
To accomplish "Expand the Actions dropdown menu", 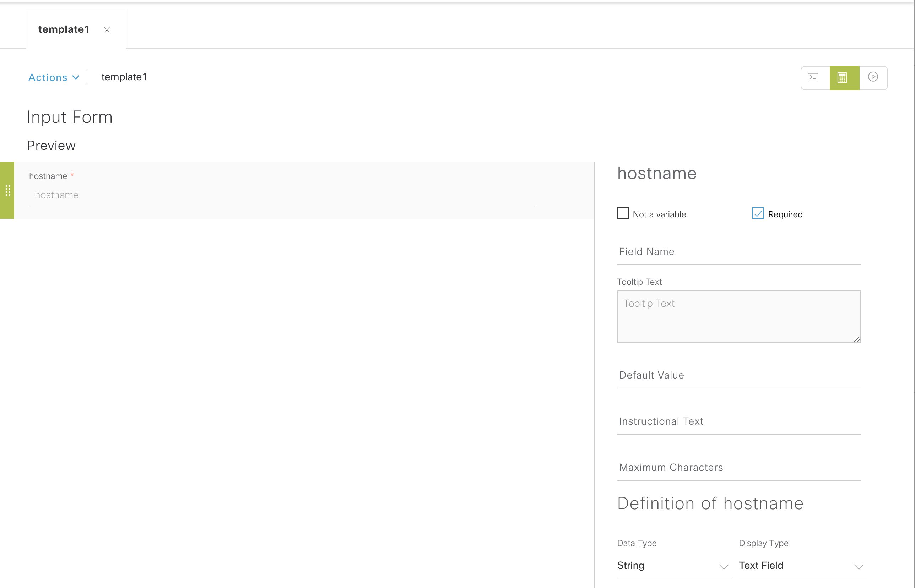I will pos(54,77).
